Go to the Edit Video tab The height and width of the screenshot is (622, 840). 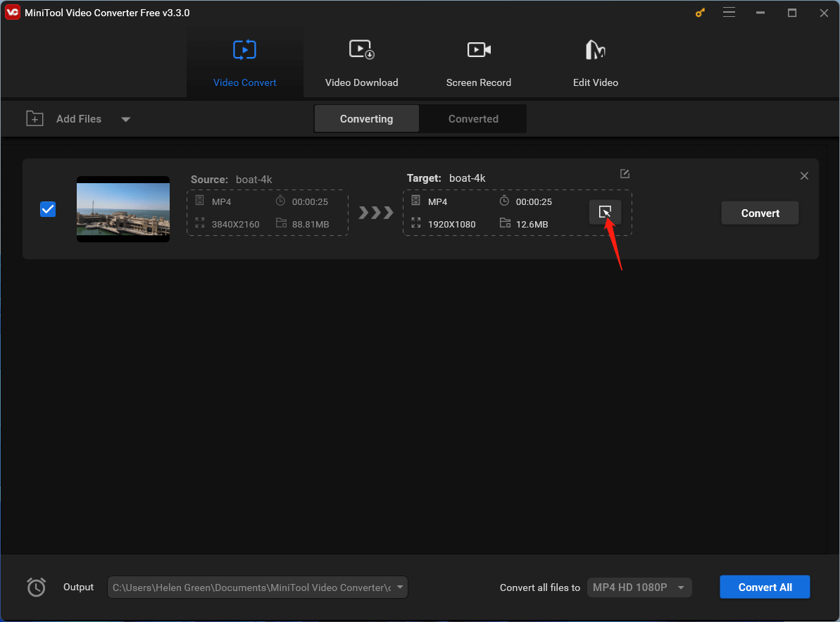tap(595, 62)
